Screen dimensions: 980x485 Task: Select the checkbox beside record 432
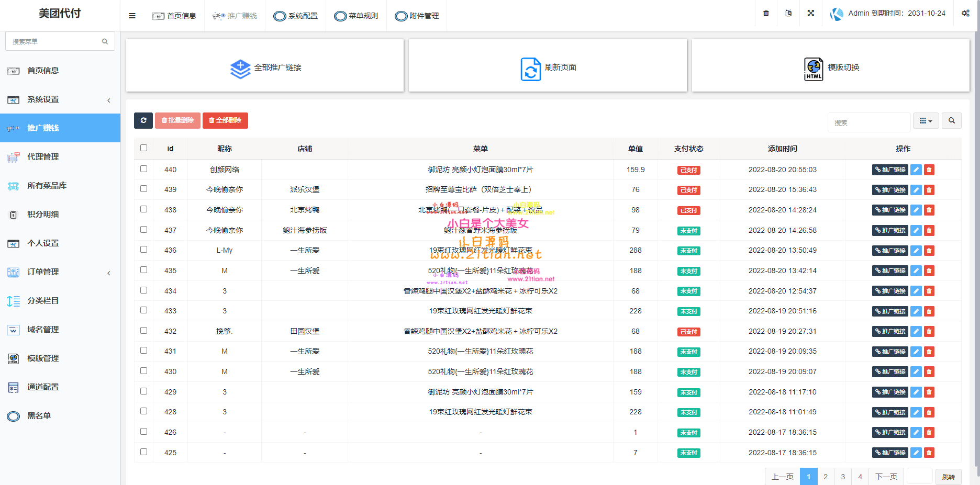pos(143,330)
